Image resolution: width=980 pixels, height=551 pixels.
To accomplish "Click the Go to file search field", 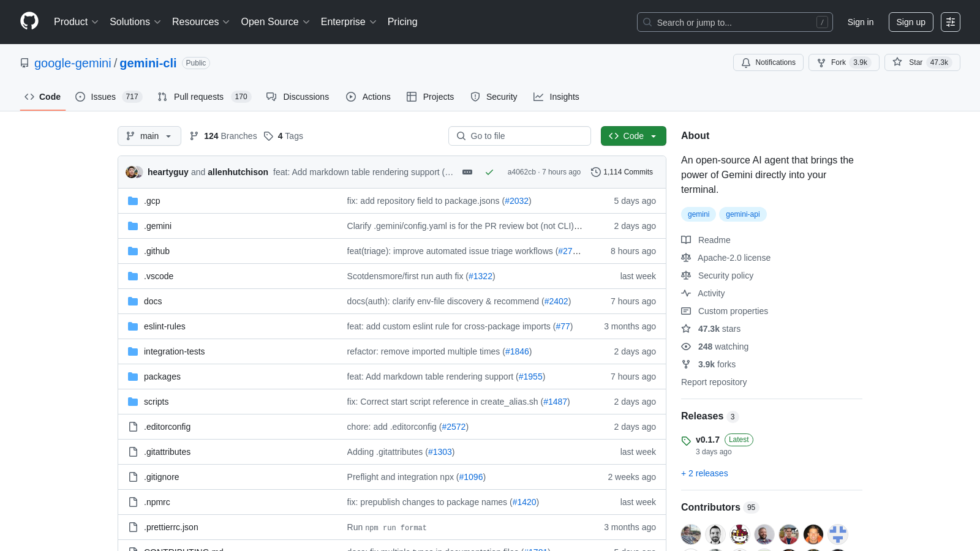I will [519, 136].
